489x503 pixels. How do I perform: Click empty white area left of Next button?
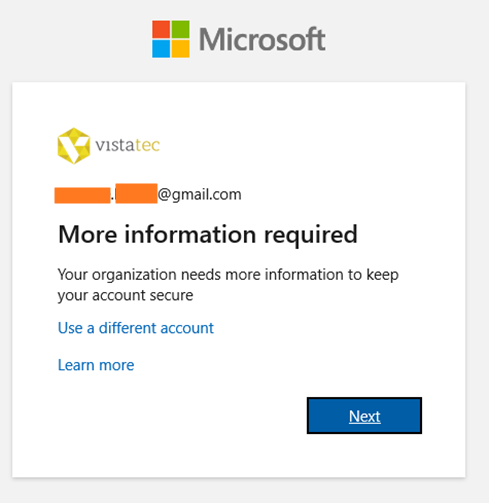click(180, 415)
